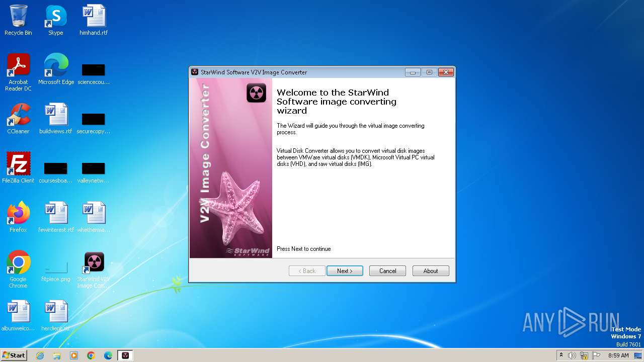Click Cancel in the StarWind wizard
This screenshot has width=644, height=362.
pyautogui.click(x=387, y=271)
